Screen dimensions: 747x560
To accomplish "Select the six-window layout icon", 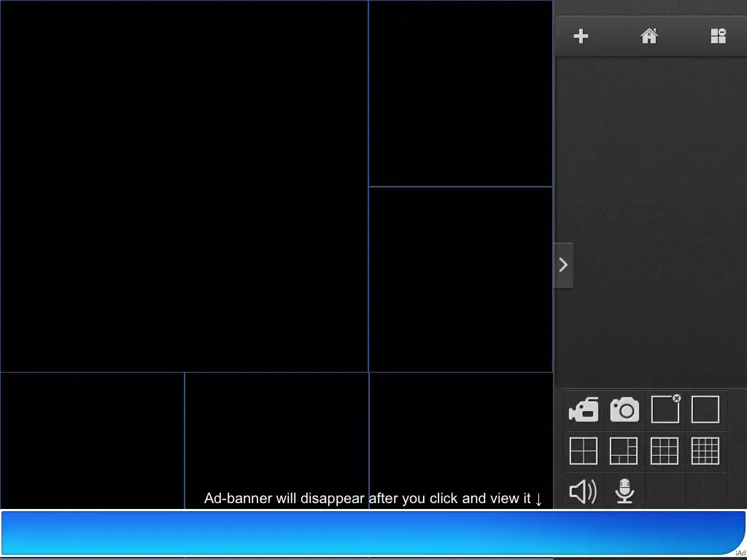I will pos(624,451).
